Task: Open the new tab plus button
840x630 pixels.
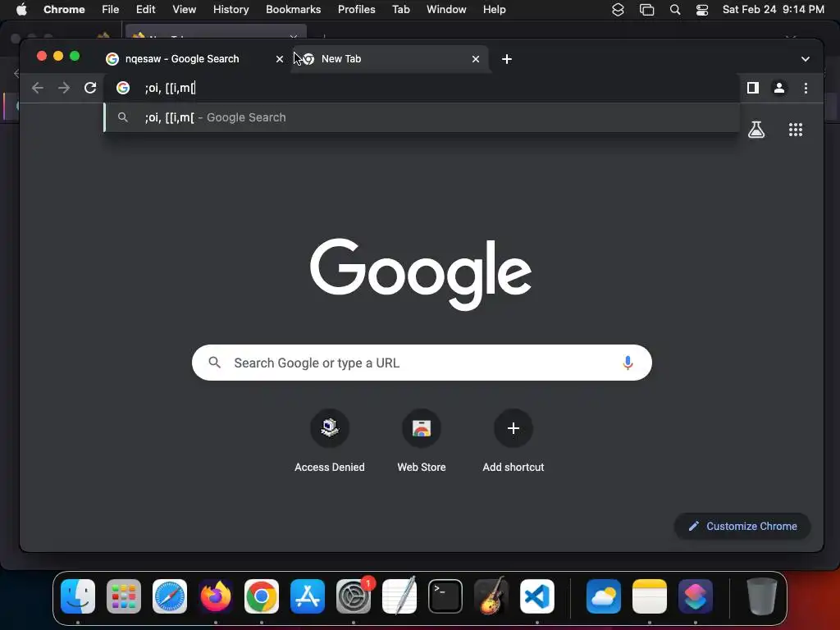Action: pyautogui.click(x=507, y=59)
